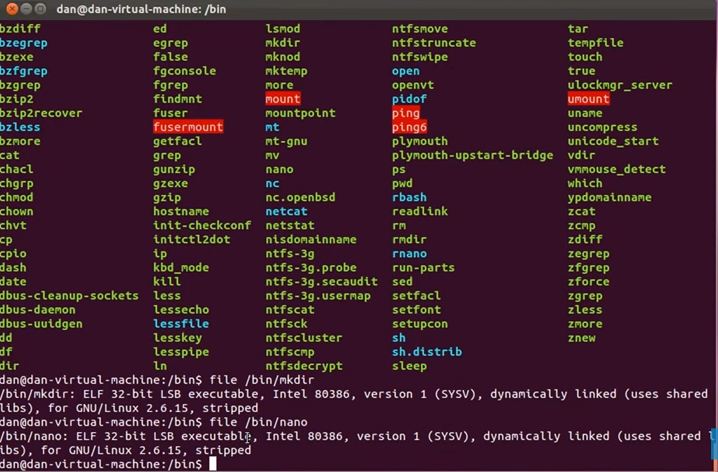
Task: Select the 'tempfile' entry
Action: click(x=596, y=43)
